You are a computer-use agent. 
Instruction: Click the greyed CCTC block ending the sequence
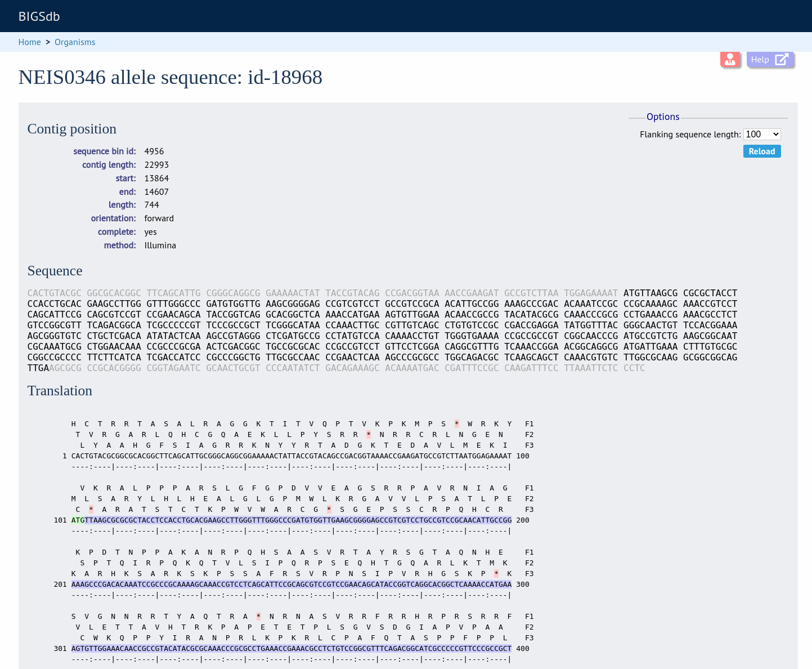click(634, 368)
